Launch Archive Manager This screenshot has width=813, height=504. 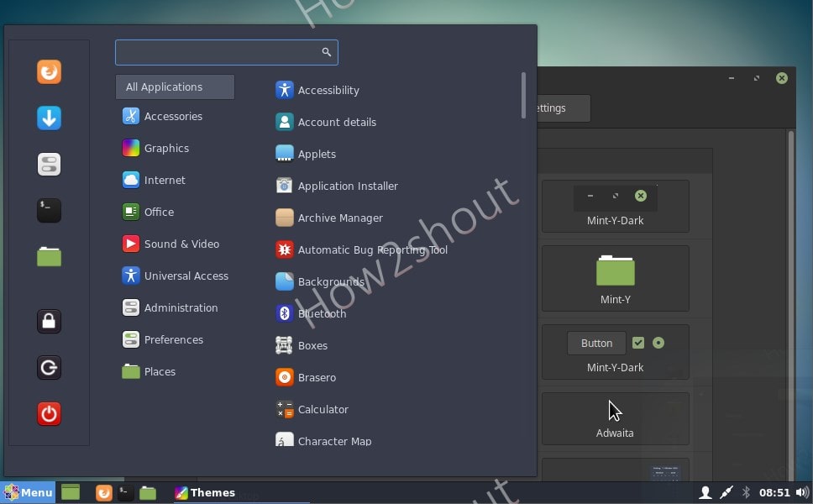329,218
